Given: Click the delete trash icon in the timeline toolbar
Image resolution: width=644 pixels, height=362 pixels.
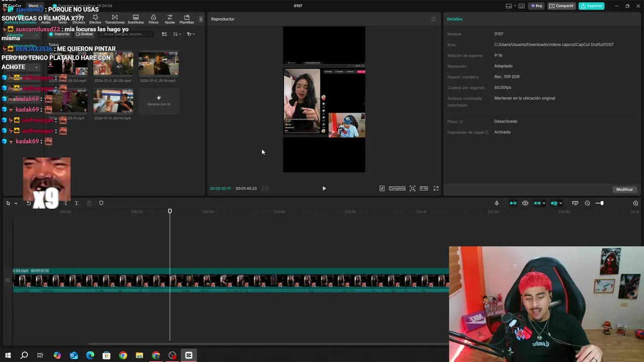Looking at the screenshot, I should tap(89, 203).
